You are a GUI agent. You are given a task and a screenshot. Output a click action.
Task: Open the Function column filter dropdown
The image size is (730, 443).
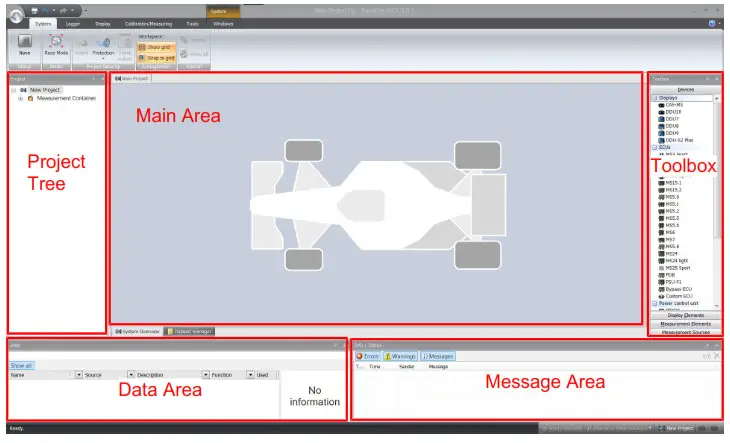[250, 375]
